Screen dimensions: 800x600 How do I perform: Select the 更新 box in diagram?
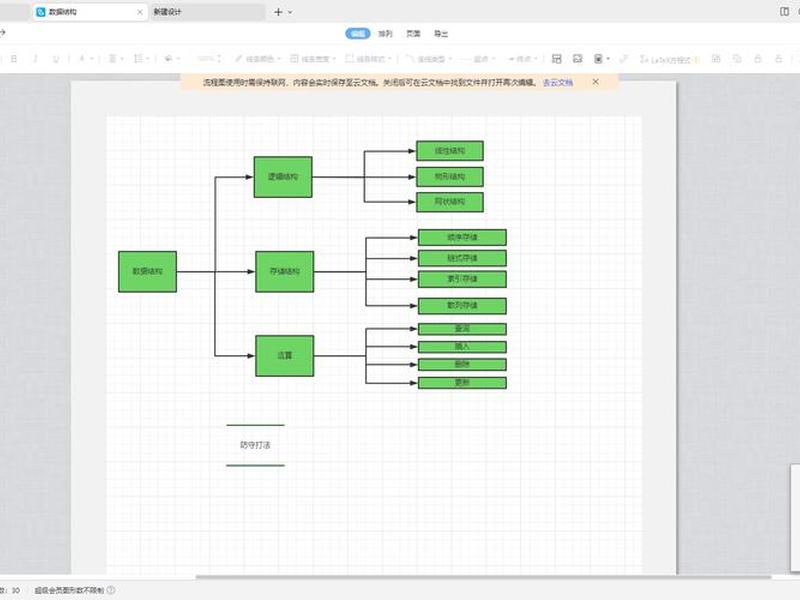pyautogui.click(x=462, y=383)
